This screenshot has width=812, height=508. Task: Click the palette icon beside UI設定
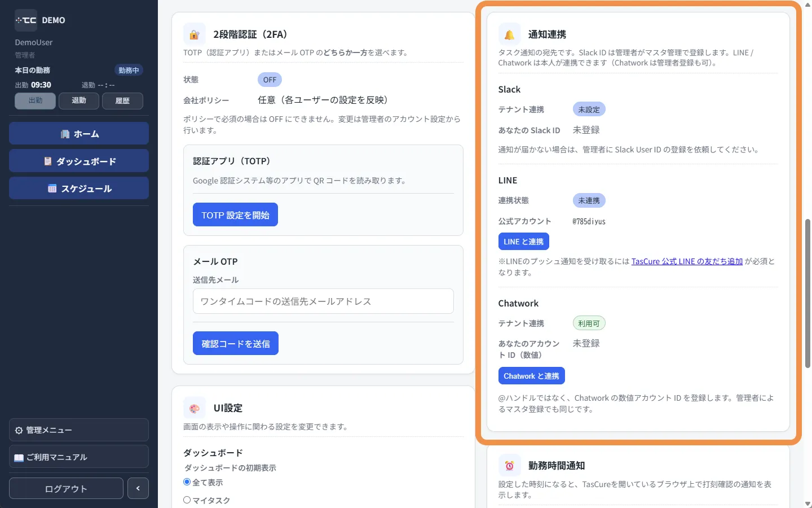click(195, 408)
